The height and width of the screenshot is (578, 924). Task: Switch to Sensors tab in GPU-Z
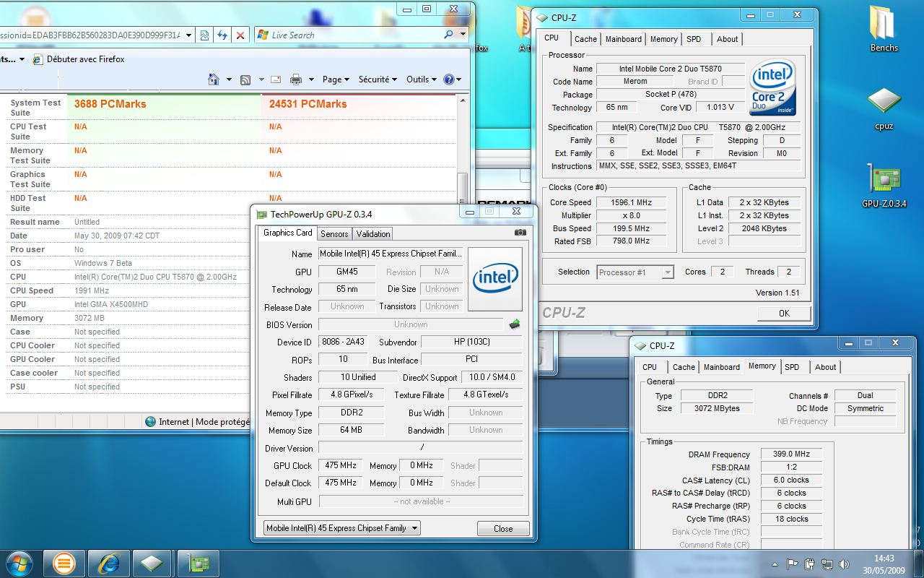(334, 233)
